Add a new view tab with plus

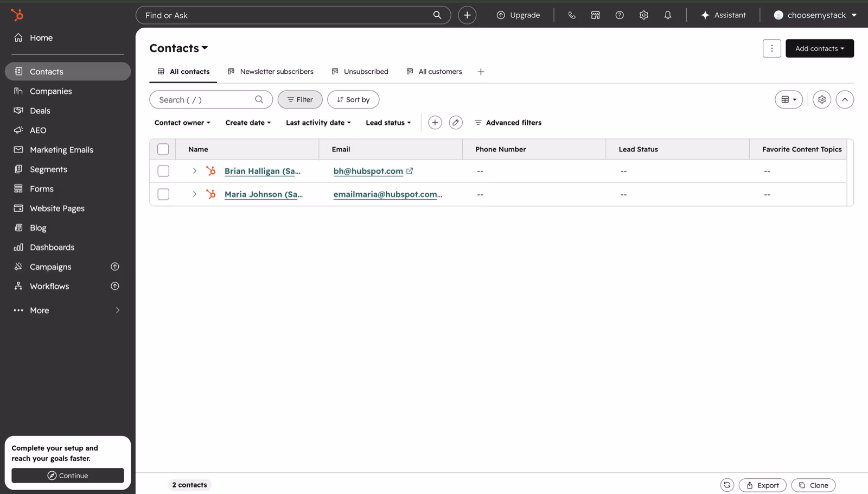pos(481,72)
